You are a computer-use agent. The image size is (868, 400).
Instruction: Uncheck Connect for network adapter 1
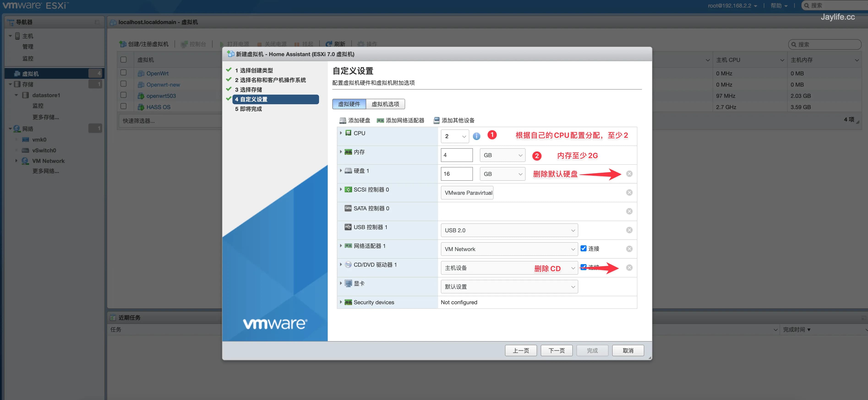(x=583, y=248)
